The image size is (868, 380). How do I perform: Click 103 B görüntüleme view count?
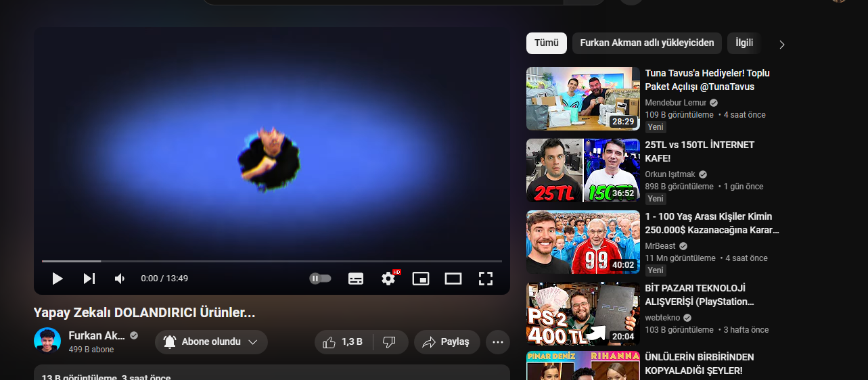(x=679, y=330)
